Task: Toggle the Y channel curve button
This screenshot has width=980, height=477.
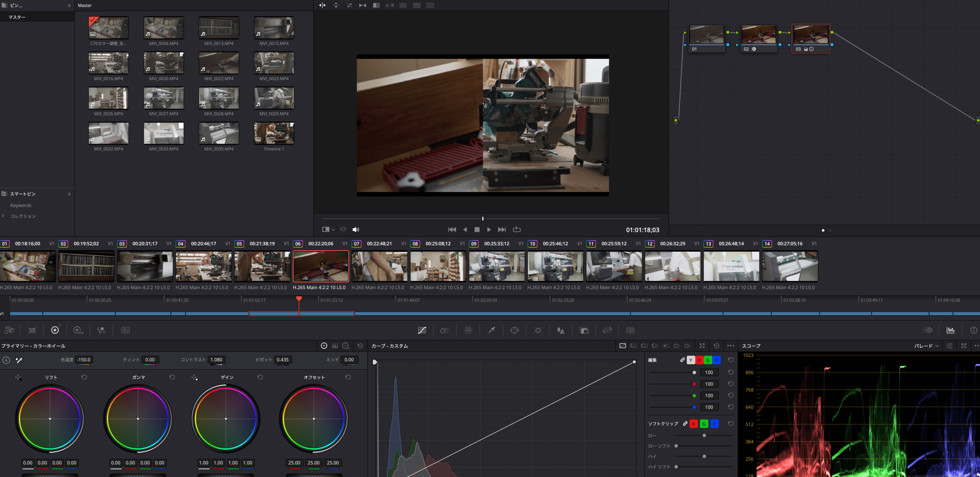Action: (x=691, y=360)
